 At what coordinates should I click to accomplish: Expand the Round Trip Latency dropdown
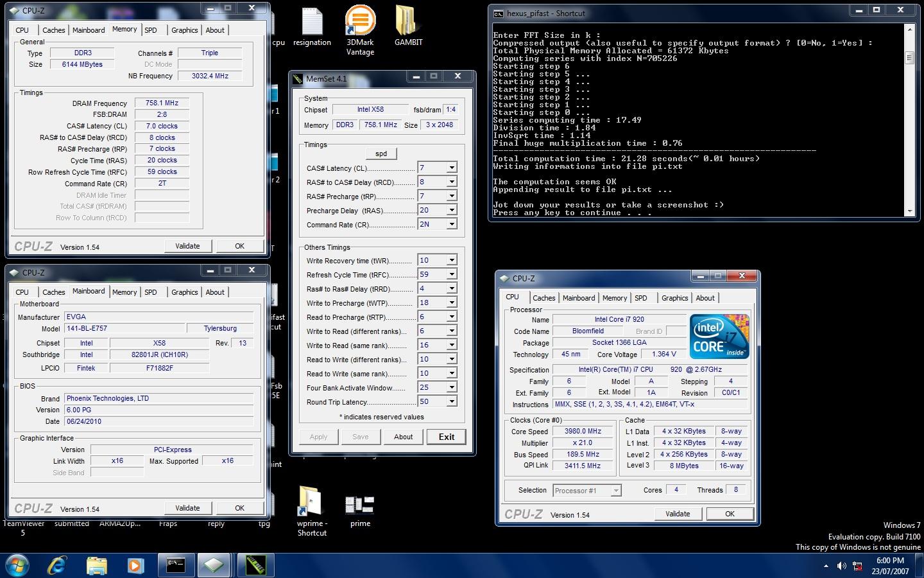[451, 401]
